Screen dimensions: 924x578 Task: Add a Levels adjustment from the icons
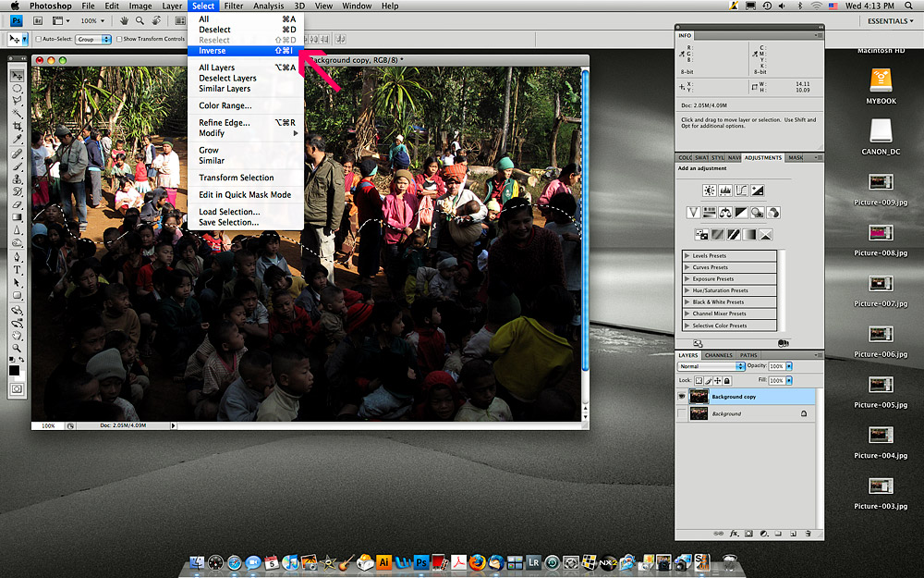coord(724,191)
